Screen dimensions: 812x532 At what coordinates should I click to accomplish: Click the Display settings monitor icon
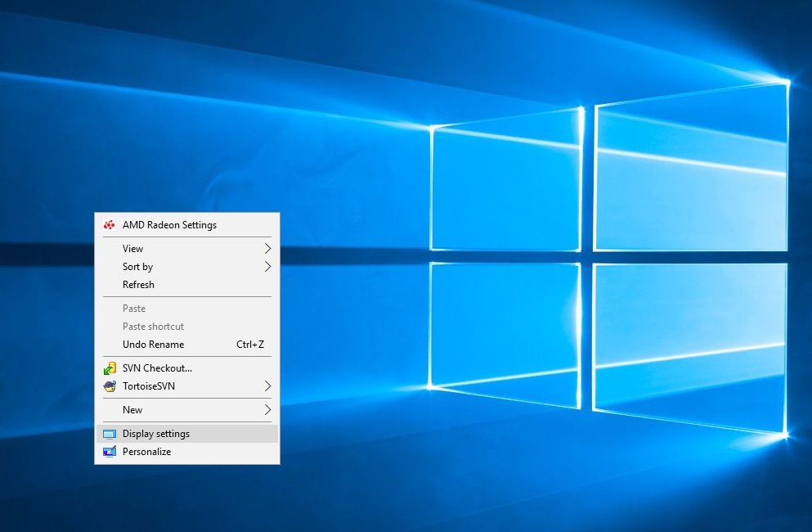(x=110, y=434)
